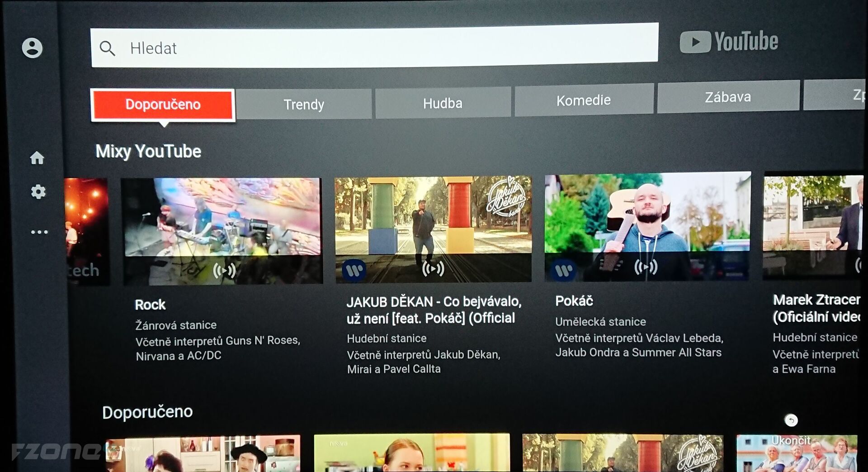Click the mix radio icon on Rock thumbnail
The height and width of the screenshot is (472, 868).
coord(224,271)
